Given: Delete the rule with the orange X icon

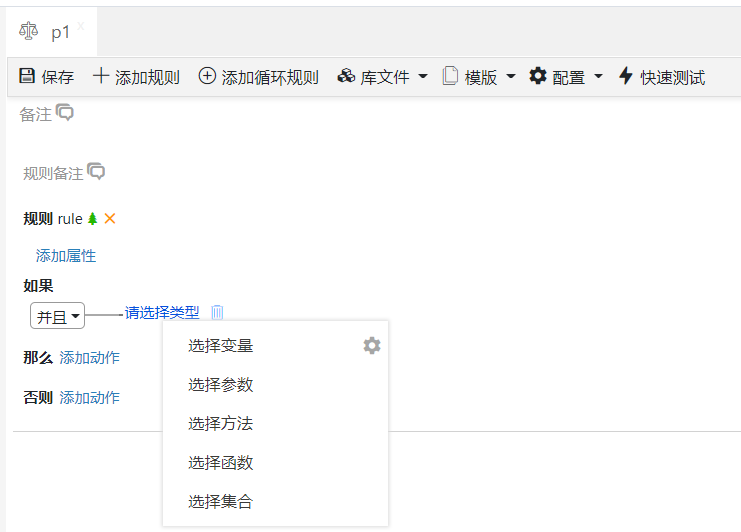Looking at the screenshot, I should pos(110,219).
